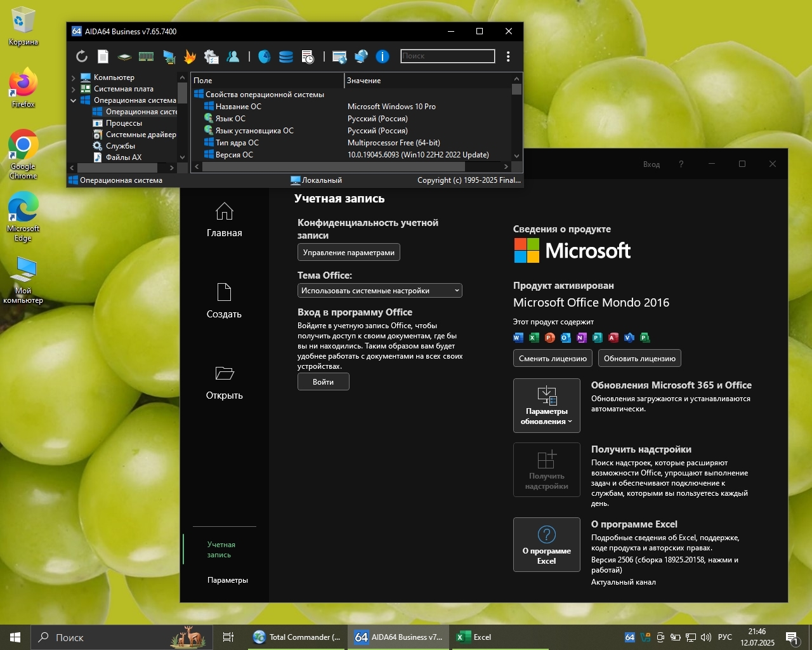Click the Войти sign-in button
The height and width of the screenshot is (650, 812).
(324, 382)
